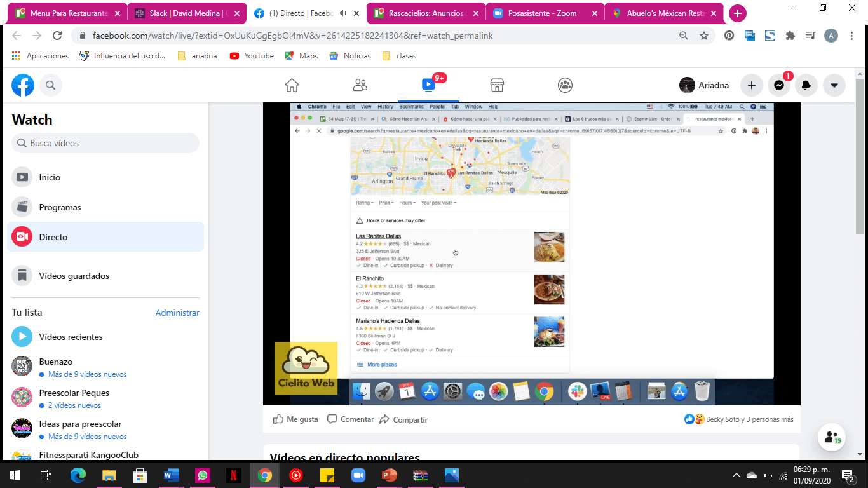Show hidden tray icons chevron
Viewport: 868px width, 488px height.
(x=736, y=475)
